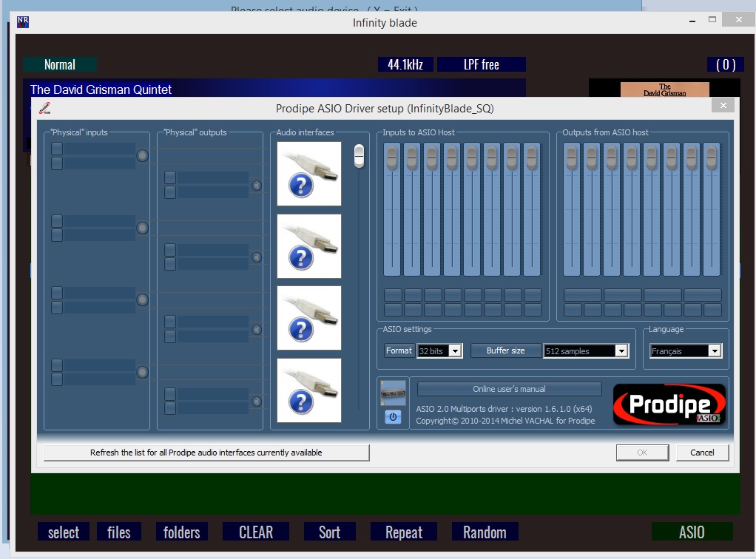Screen dimensions: 756x559
Task: Click the rack device image above power button
Action: point(393,393)
